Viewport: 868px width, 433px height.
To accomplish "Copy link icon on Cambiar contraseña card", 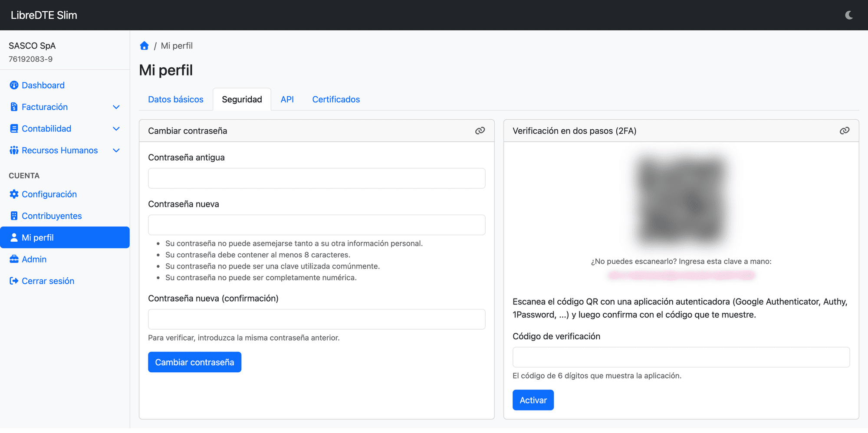I will pyautogui.click(x=480, y=131).
